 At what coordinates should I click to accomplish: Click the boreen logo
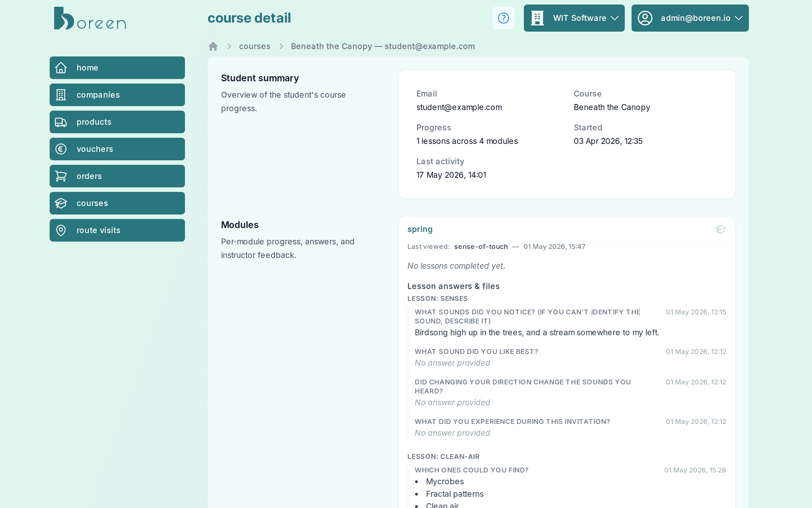coord(90,18)
